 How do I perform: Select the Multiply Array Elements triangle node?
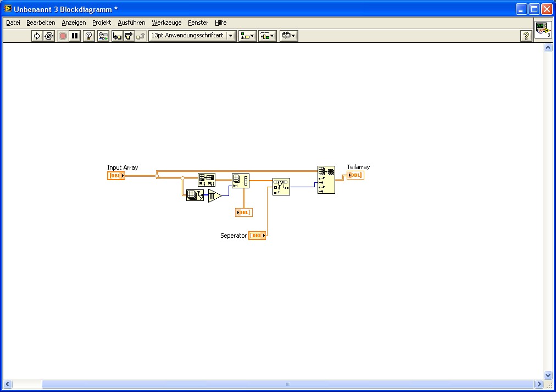tap(214, 195)
